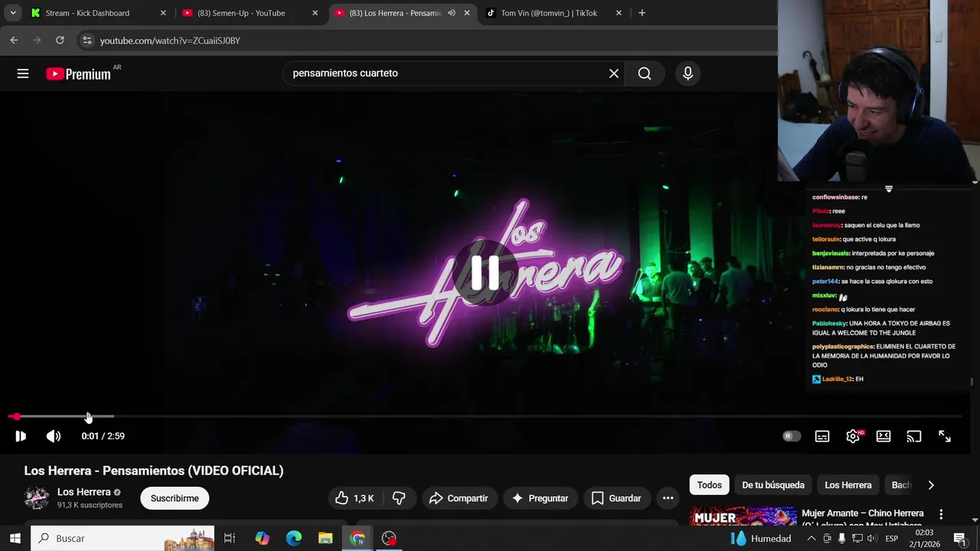980x551 pixels.
Task: Clear the search box text
Action: [x=614, y=73]
